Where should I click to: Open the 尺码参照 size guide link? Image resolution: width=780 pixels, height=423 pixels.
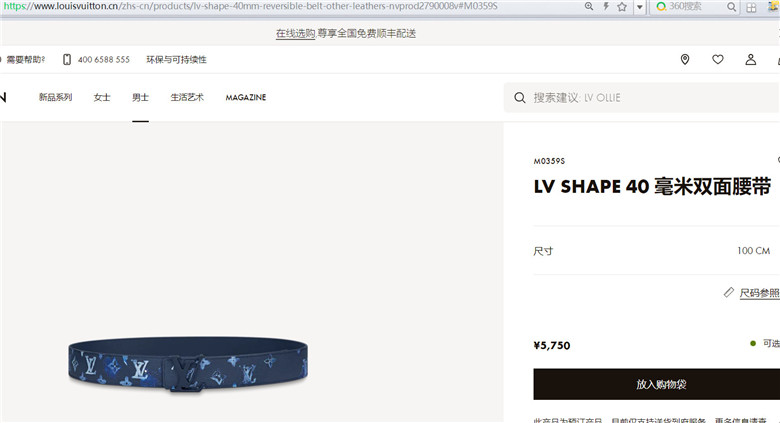click(759, 293)
